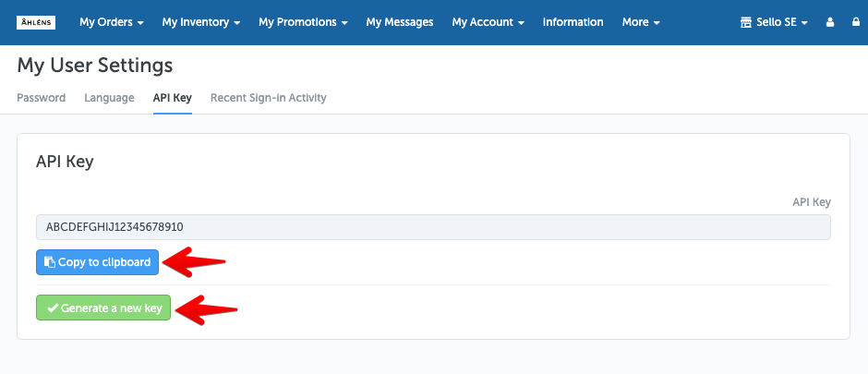Click the store icon beside Sello SE

tap(746, 22)
